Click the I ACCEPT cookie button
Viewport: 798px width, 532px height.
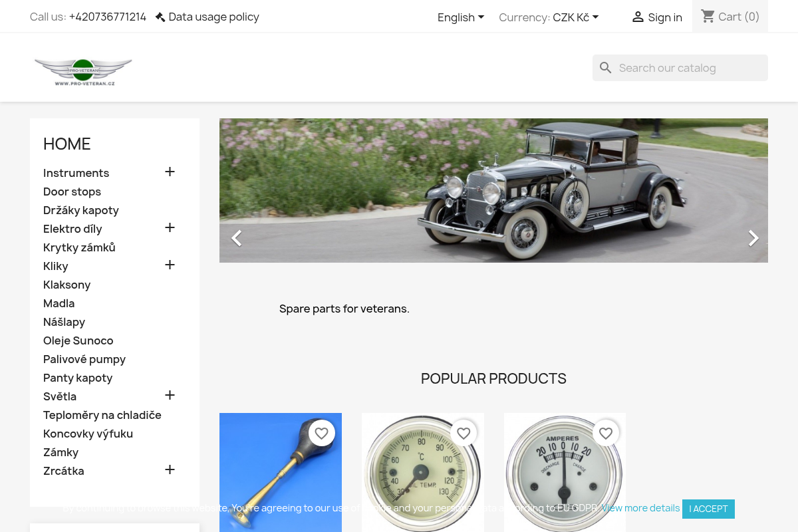[708, 509]
